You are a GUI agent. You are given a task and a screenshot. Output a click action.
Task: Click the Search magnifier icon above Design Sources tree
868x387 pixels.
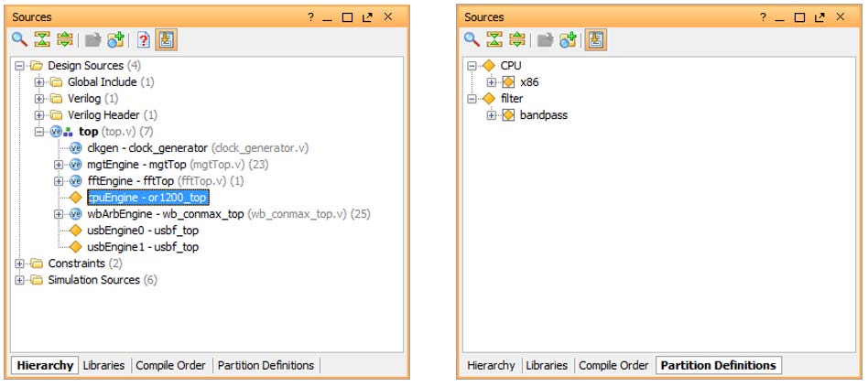click(19, 39)
